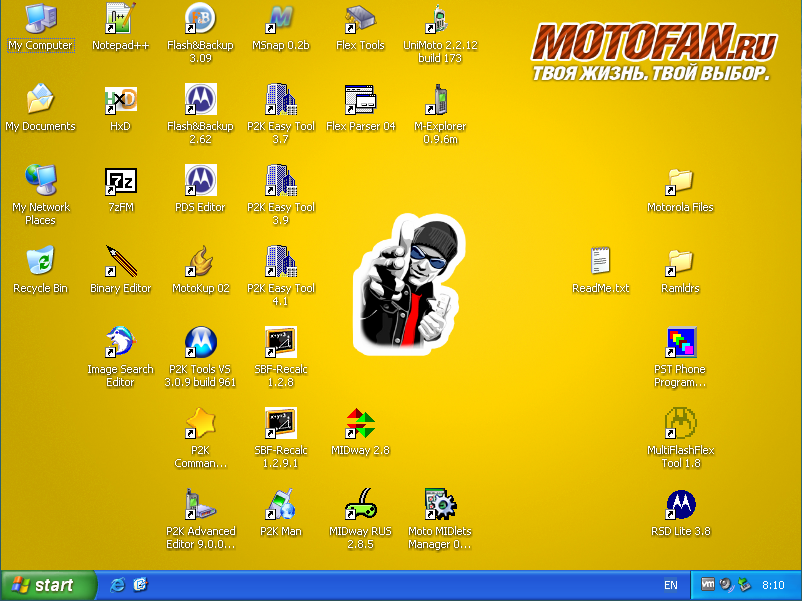Screen dimensions: 802x601
Task: Click the VMware Tools tray icon
Action: pyautogui.click(x=708, y=584)
